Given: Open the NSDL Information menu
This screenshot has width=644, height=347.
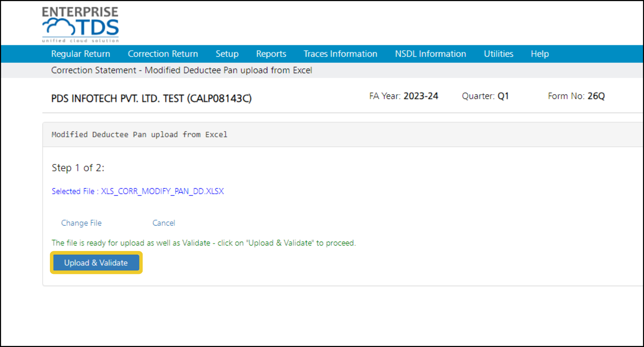Looking at the screenshot, I should (x=431, y=54).
